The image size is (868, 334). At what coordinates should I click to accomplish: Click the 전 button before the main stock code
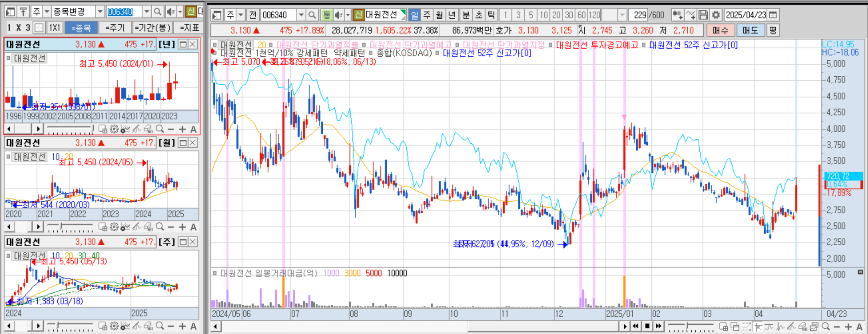(x=253, y=15)
